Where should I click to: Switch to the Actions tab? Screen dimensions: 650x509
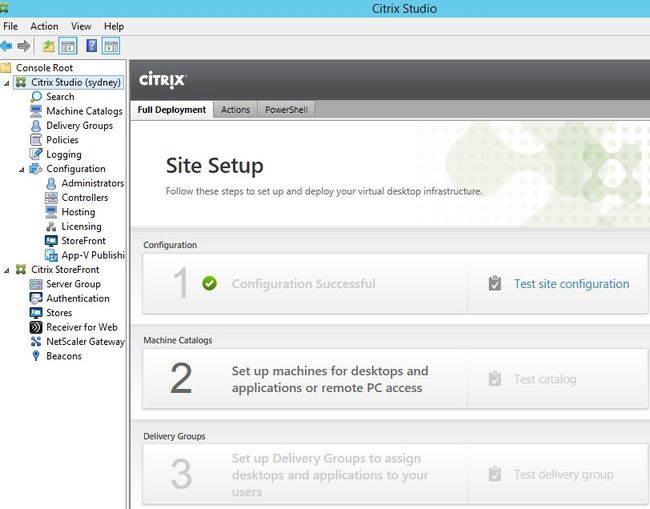coord(235,110)
